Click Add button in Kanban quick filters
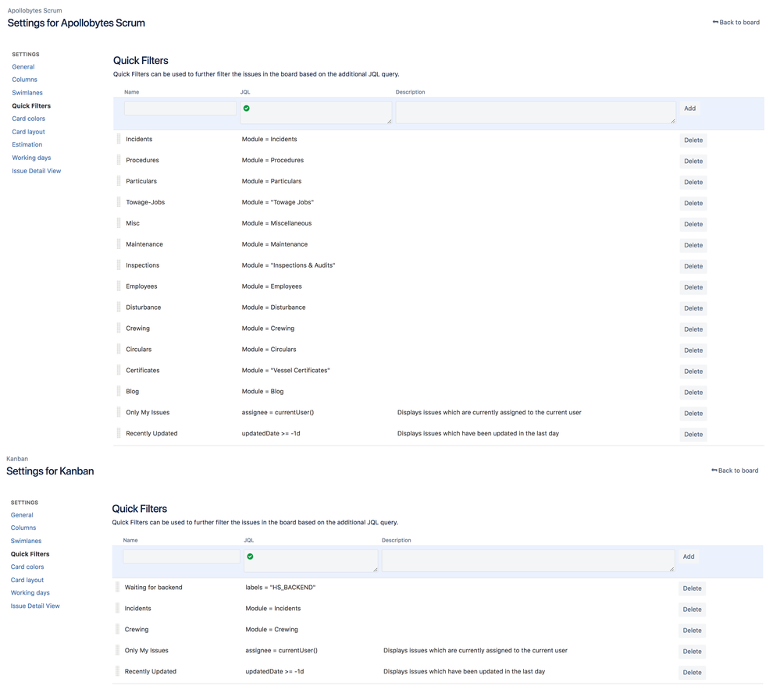The width and height of the screenshot is (780, 700). [689, 556]
